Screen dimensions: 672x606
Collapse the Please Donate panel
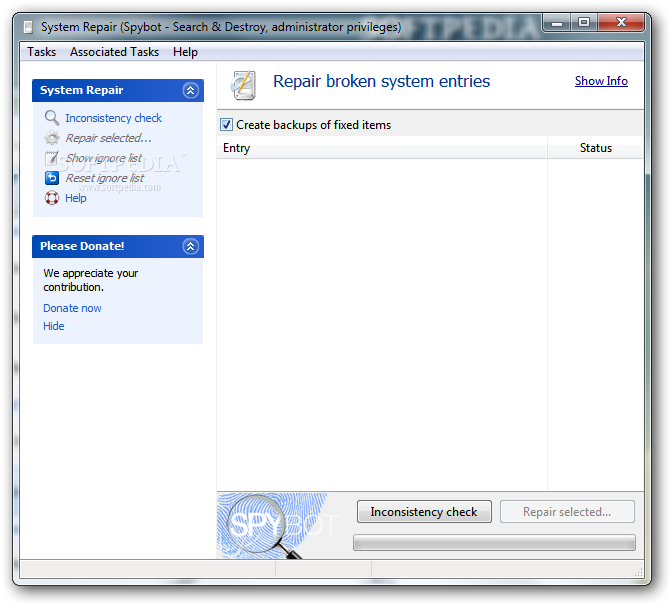[190, 246]
